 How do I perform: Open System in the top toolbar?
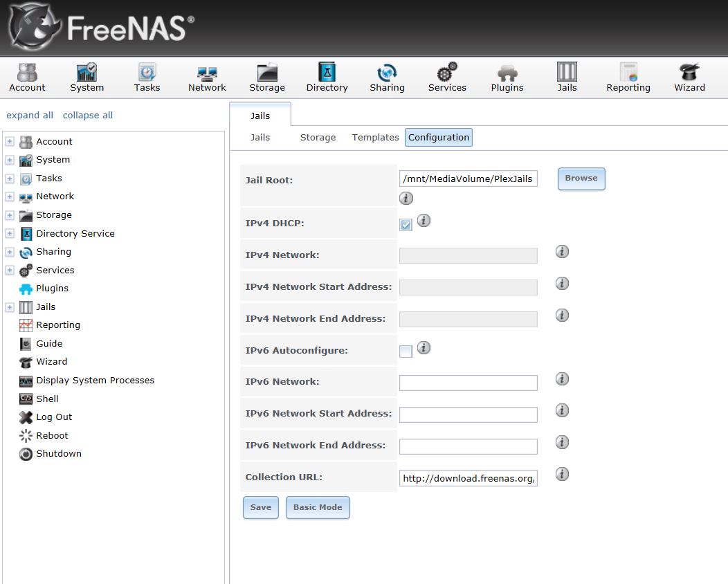tap(87, 77)
